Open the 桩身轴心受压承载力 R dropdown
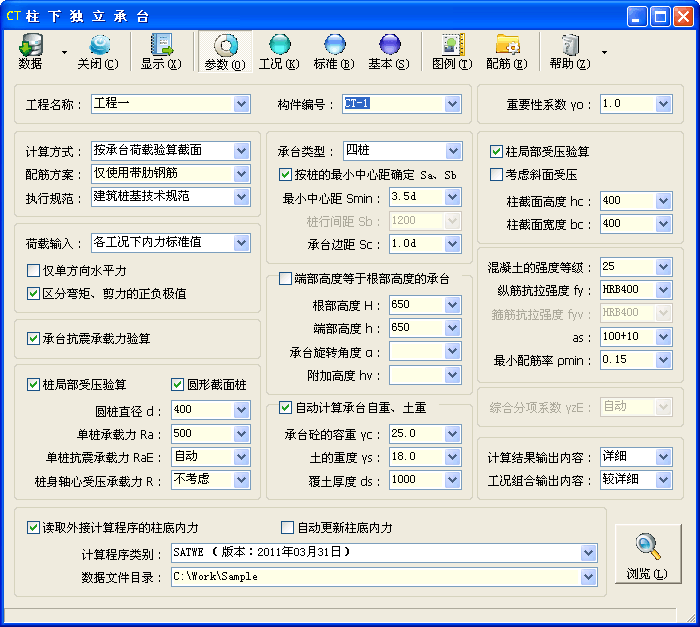This screenshot has width=700, height=627. tap(242, 480)
